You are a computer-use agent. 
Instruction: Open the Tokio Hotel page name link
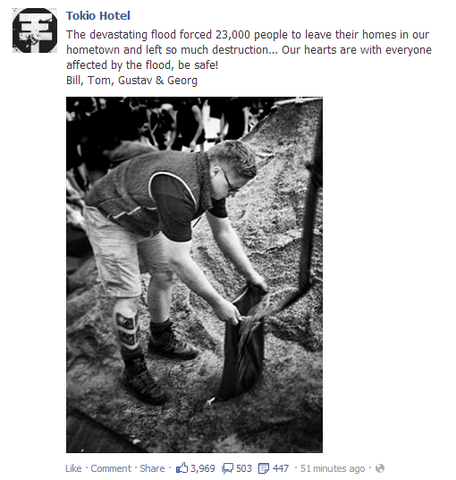98,16
